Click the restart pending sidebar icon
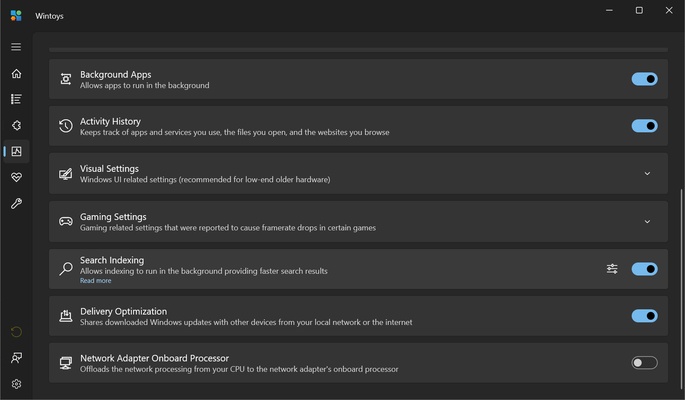Image resolution: width=685 pixels, height=400 pixels. (16, 332)
